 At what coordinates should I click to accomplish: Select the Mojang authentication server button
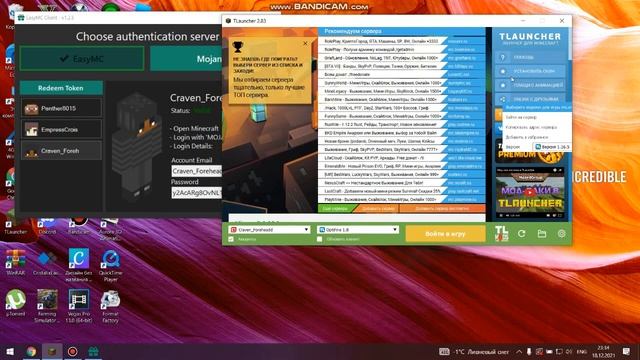(x=186, y=59)
